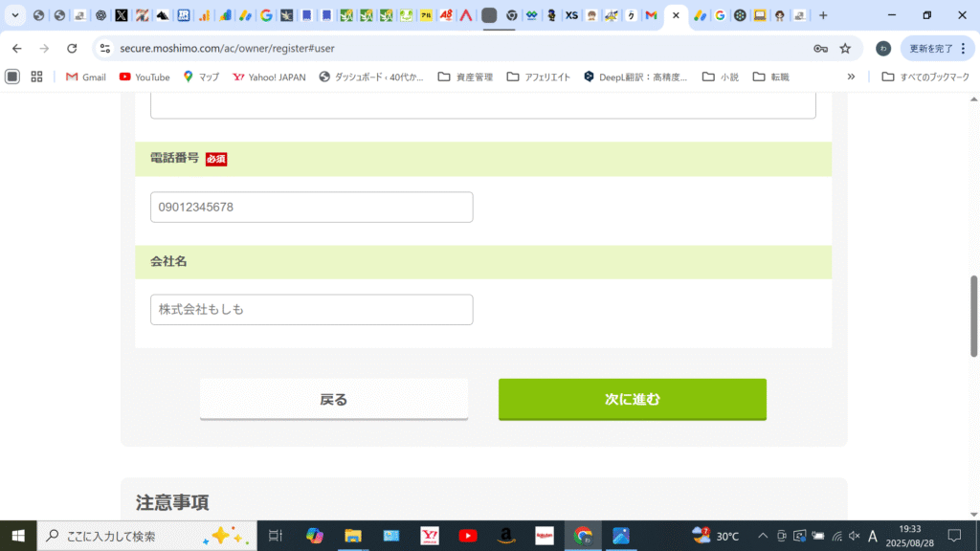
Task: Switch to the Gmail tab
Action: pyautogui.click(x=651, y=15)
